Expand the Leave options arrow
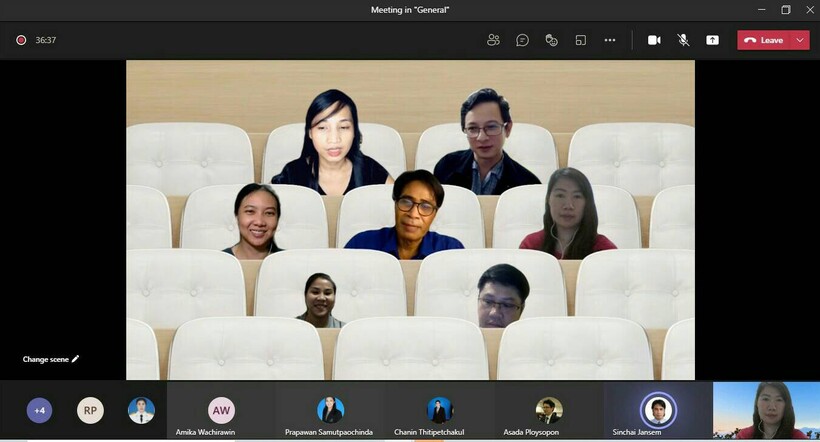The height and width of the screenshot is (442, 820). tap(800, 40)
